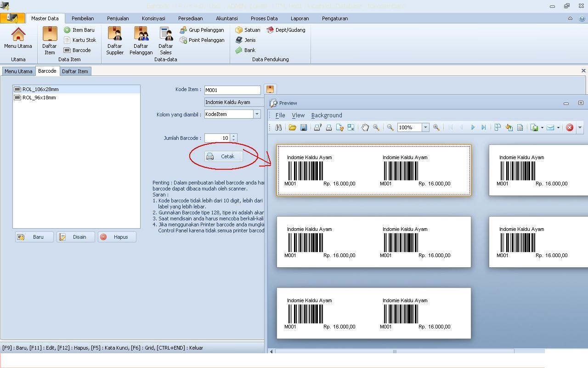Click Item Baru in ribbon
Image resolution: width=588 pixels, height=368 pixels.
pos(79,30)
